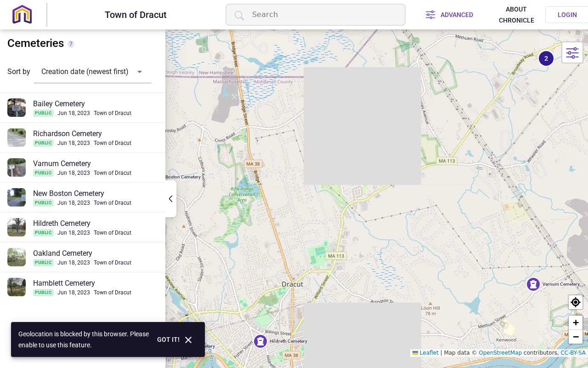Select New Boston Cemetery list title
The height and width of the screenshot is (368, 588).
68,194
